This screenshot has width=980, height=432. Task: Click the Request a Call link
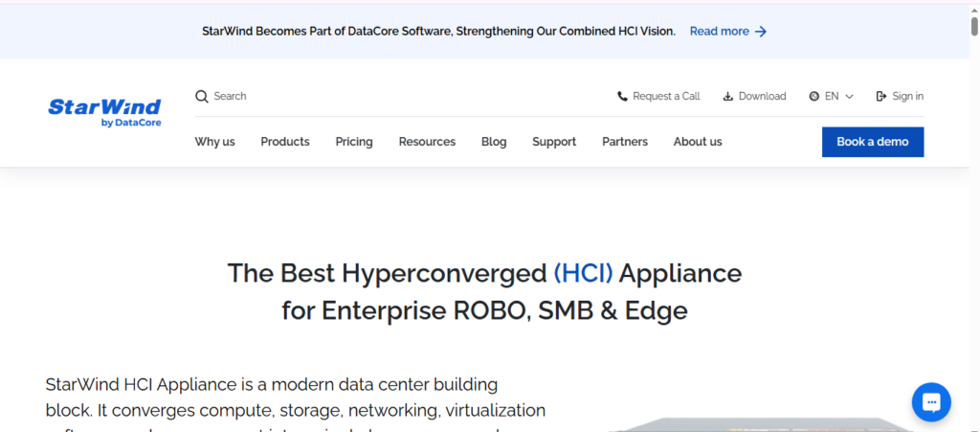666,97
